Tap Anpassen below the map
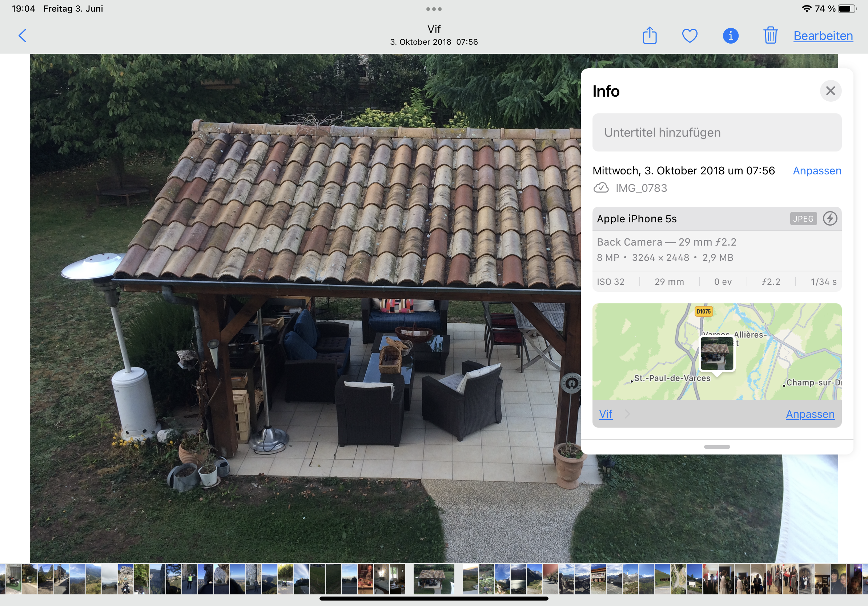This screenshot has height=606, width=868. point(810,414)
